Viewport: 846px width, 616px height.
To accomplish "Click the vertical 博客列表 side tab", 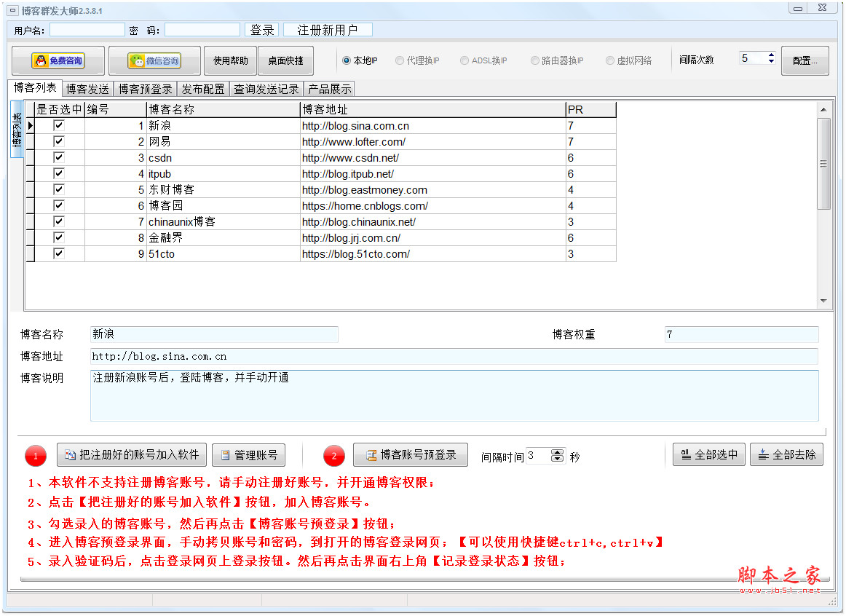I will [x=17, y=130].
